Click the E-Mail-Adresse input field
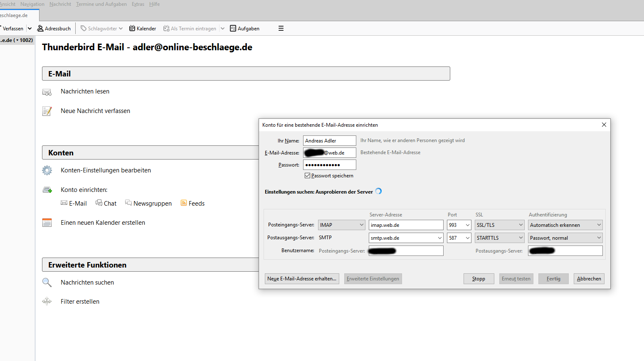644x361 pixels. pyautogui.click(x=330, y=153)
